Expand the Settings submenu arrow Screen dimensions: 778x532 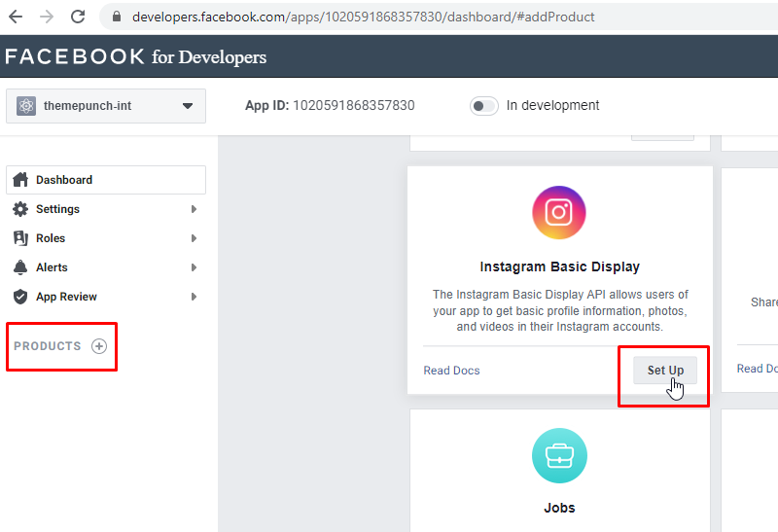click(194, 209)
